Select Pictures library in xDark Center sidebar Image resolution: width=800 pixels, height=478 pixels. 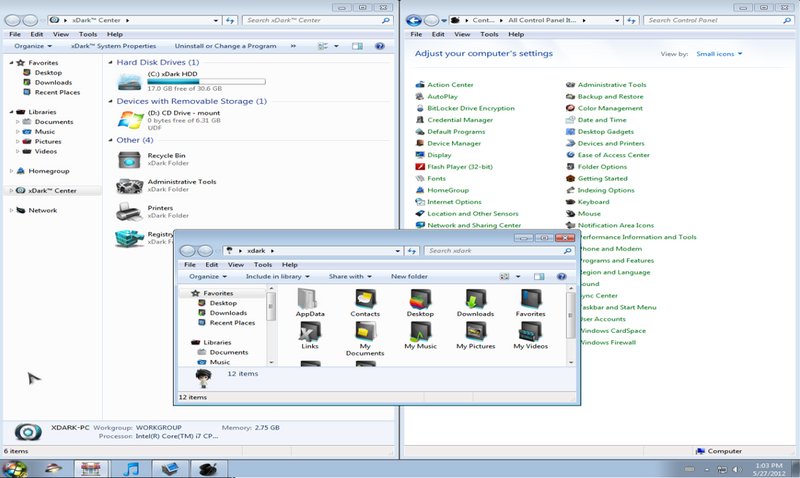[x=48, y=141]
